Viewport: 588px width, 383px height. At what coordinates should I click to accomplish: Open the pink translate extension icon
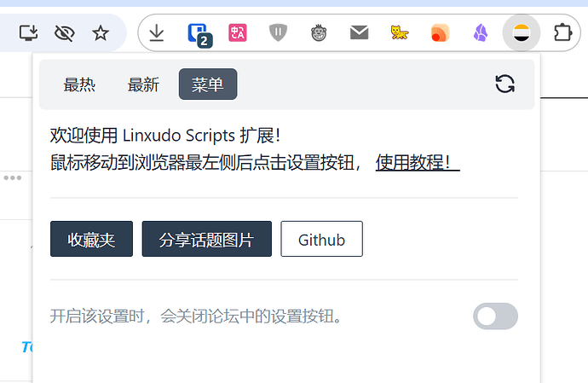click(238, 32)
